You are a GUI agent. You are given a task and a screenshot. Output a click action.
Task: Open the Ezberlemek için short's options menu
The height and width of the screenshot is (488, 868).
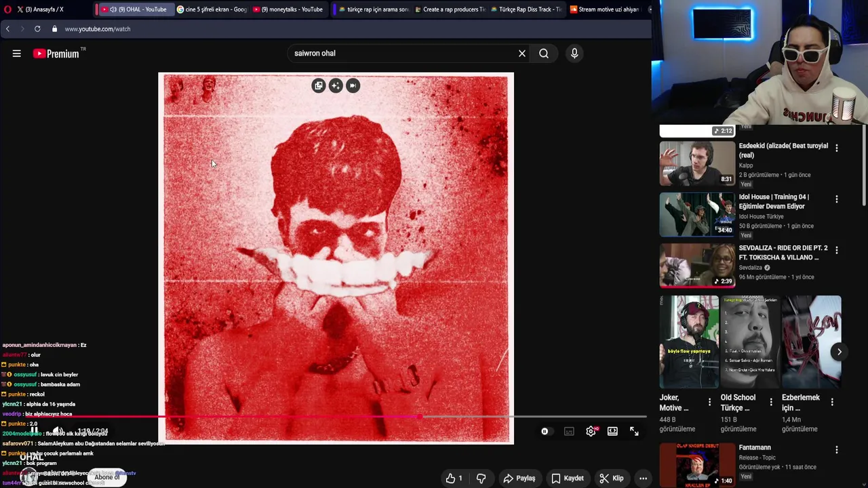[x=832, y=402]
